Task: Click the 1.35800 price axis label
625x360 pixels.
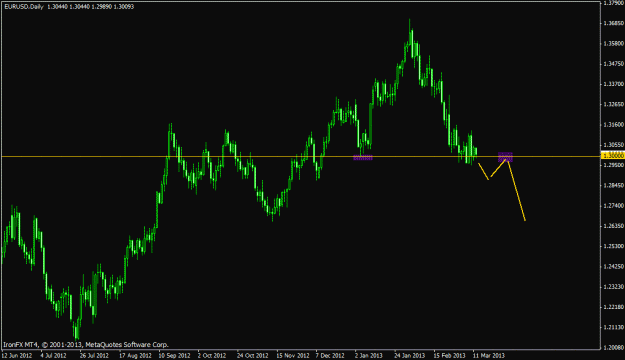Action: click(x=614, y=43)
